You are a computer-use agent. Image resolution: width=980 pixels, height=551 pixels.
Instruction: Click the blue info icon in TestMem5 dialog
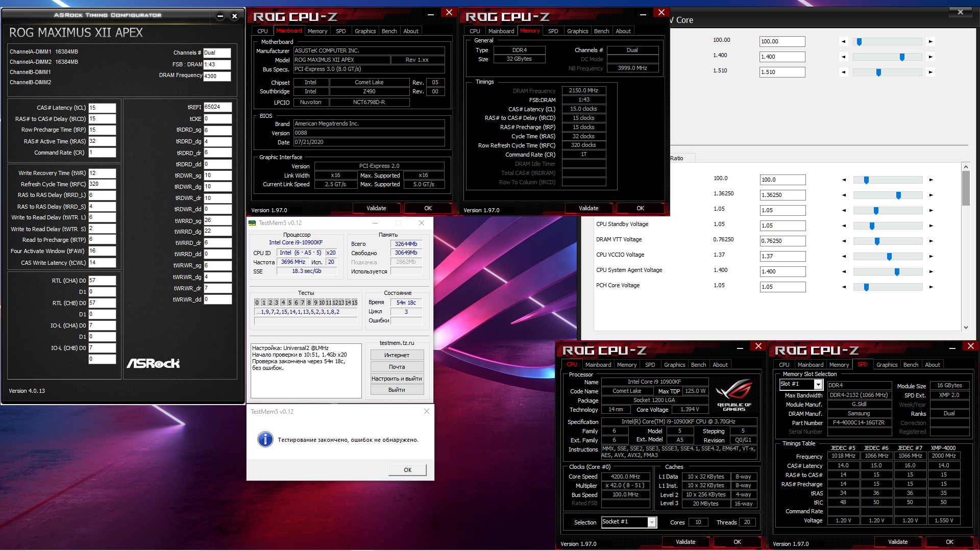(x=265, y=439)
